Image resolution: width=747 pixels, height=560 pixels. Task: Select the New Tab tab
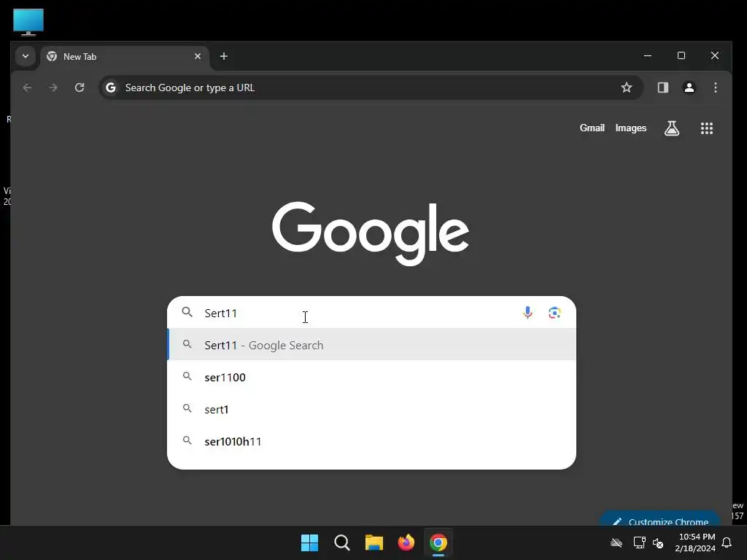pos(124,57)
